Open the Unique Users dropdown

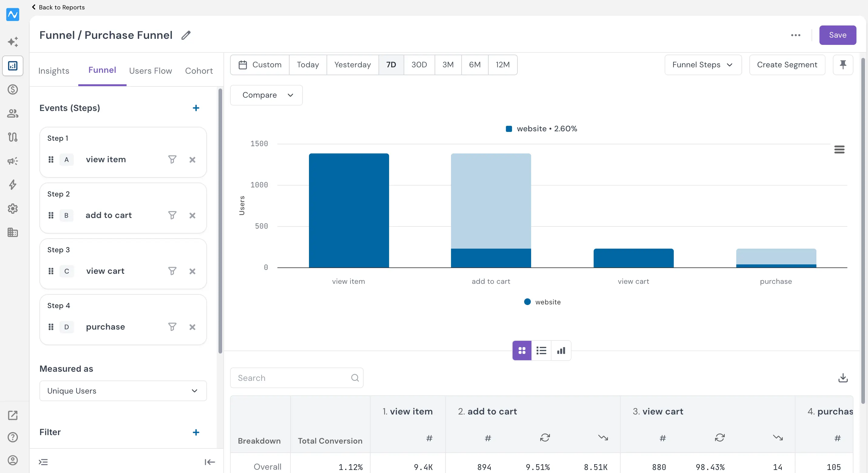[x=123, y=391]
